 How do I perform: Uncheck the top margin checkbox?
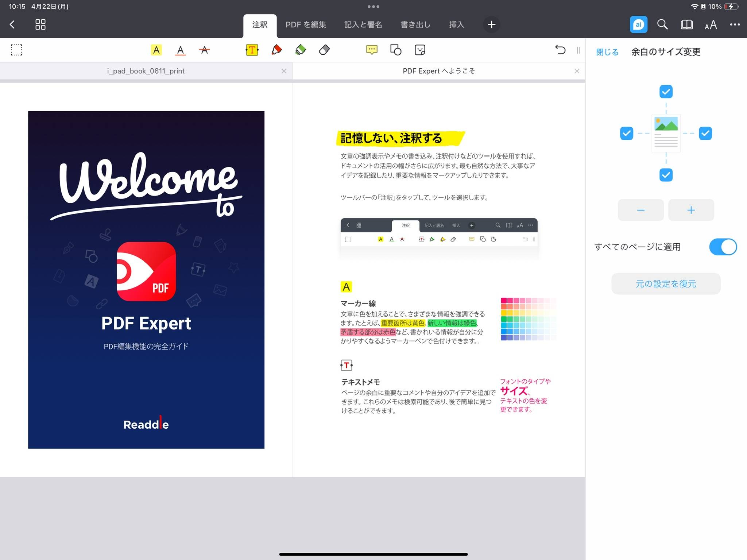click(666, 92)
